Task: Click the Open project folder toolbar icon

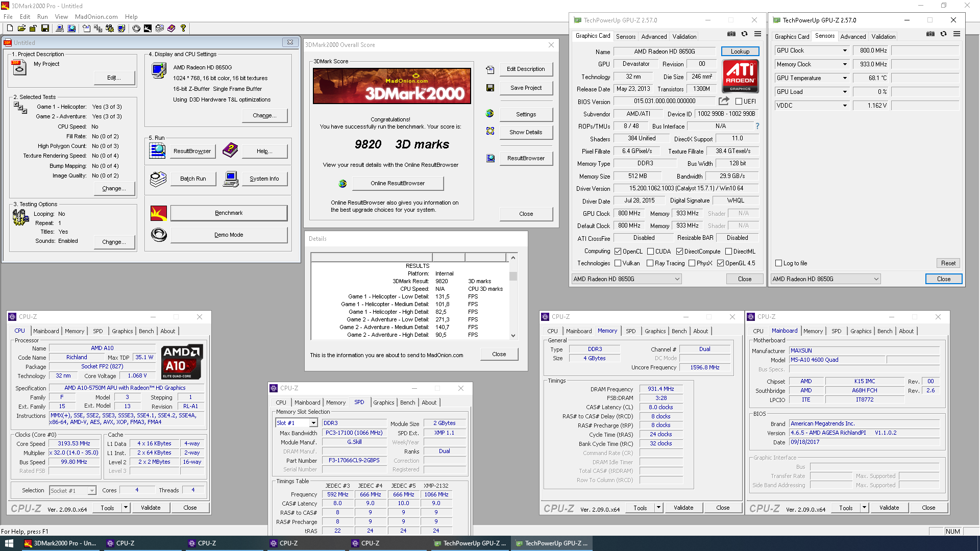Action: 21,29
